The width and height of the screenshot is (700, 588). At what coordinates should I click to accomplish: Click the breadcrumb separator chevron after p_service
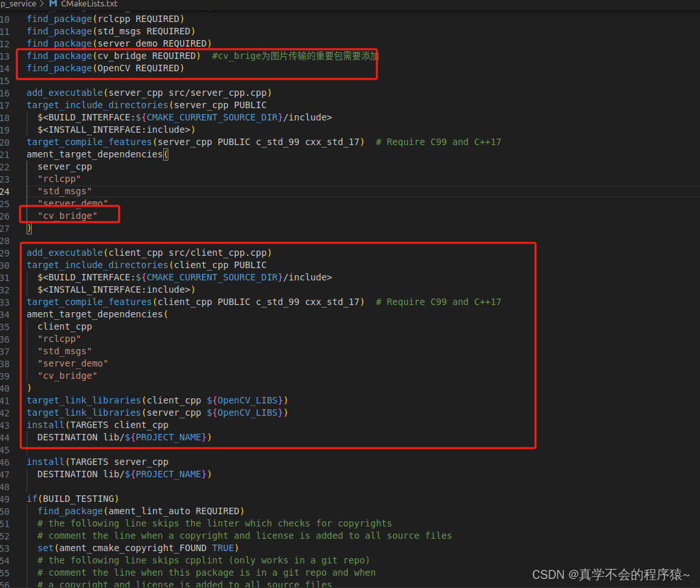tap(40, 4)
